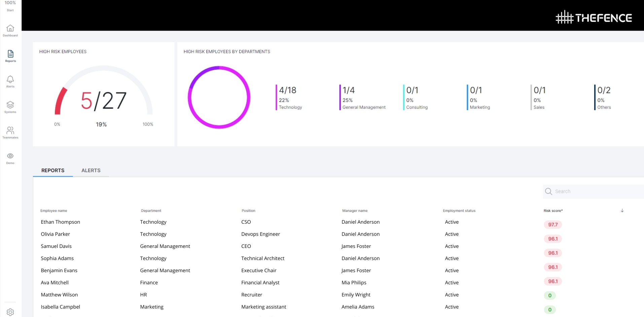644x317 pixels.
Task: Open the Teammates section
Action: tap(10, 132)
